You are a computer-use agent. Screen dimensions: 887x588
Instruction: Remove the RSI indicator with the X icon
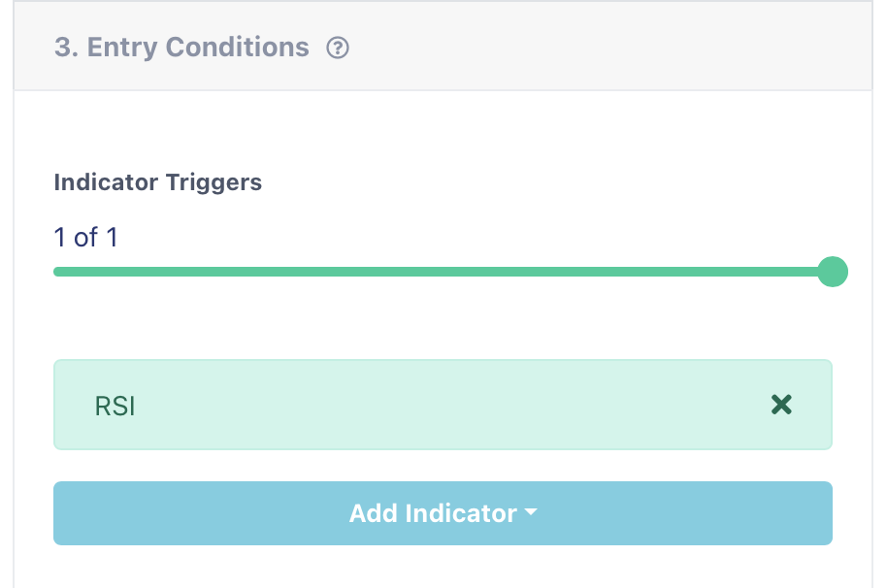click(781, 405)
